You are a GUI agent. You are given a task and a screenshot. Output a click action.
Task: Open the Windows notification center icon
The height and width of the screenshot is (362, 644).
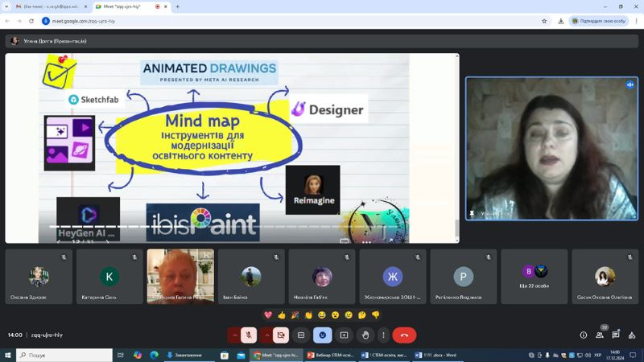[x=633, y=355]
